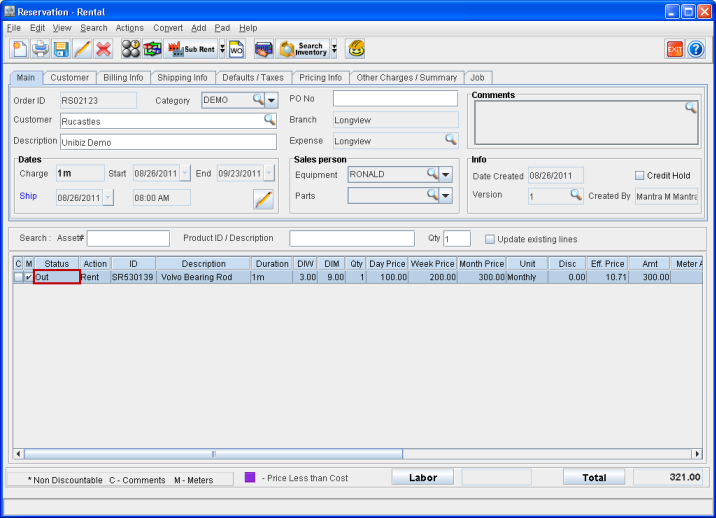Open the Ship date dropdown
Viewport: 716px width, 518px height.
pyautogui.click(x=108, y=197)
